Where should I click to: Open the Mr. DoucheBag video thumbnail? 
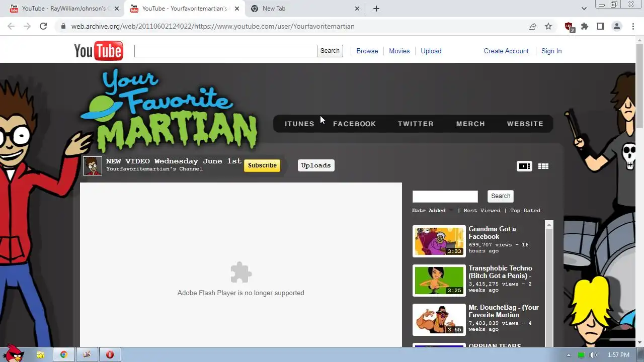pos(439,320)
